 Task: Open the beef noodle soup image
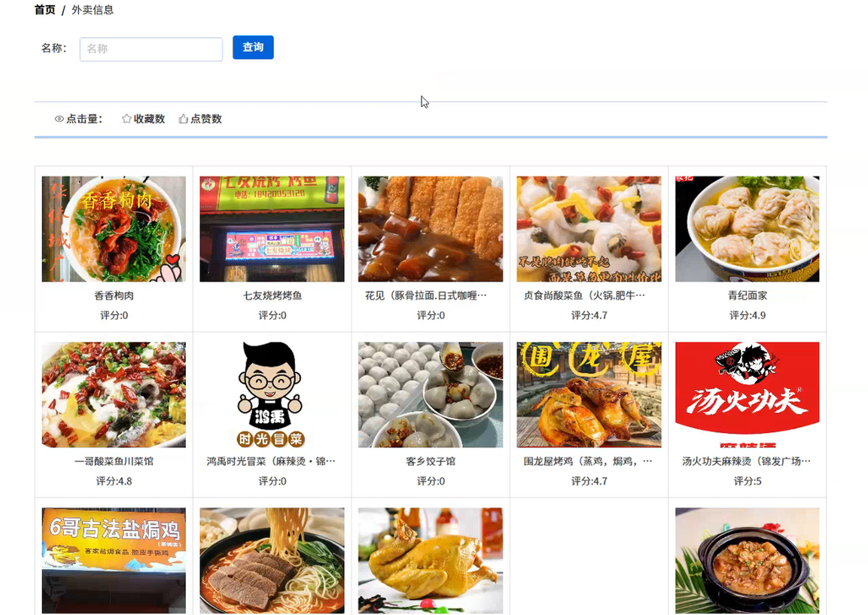272,560
